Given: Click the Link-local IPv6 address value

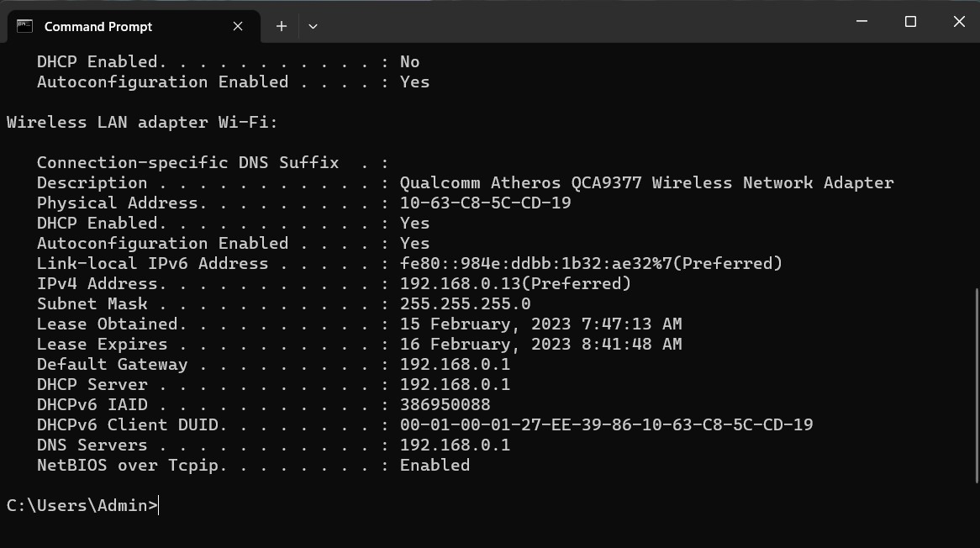Looking at the screenshot, I should [x=590, y=263].
